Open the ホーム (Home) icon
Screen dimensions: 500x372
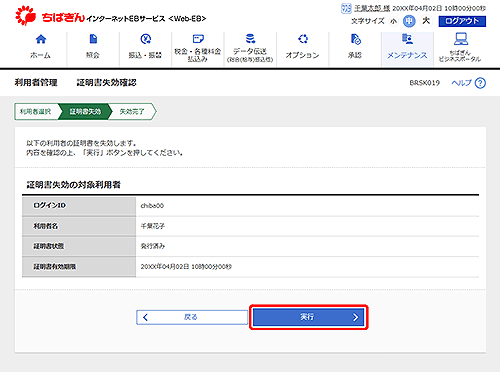(41, 39)
